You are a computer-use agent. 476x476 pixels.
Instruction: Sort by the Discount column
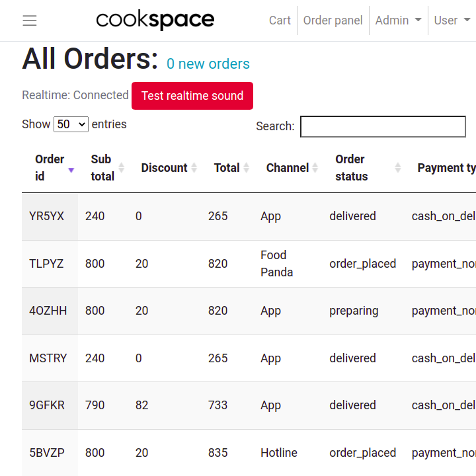tap(164, 167)
